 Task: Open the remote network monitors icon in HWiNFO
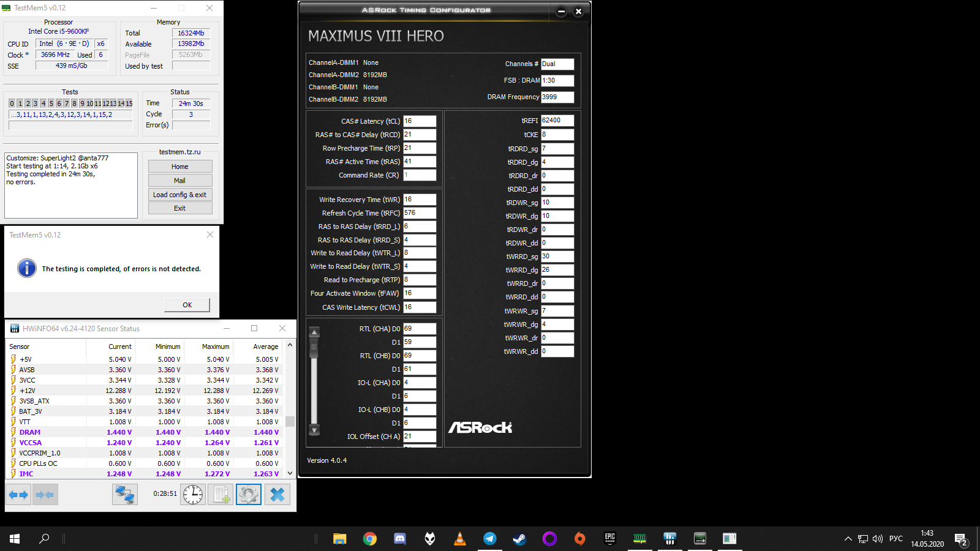pyautogui.click(x=125, y=495)
